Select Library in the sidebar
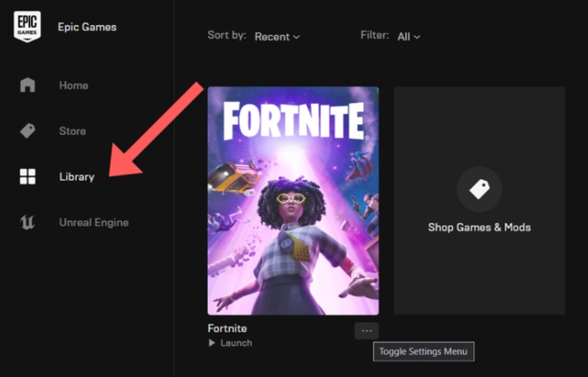The width and height of the screenshot is (588, 377). [76, 177]
